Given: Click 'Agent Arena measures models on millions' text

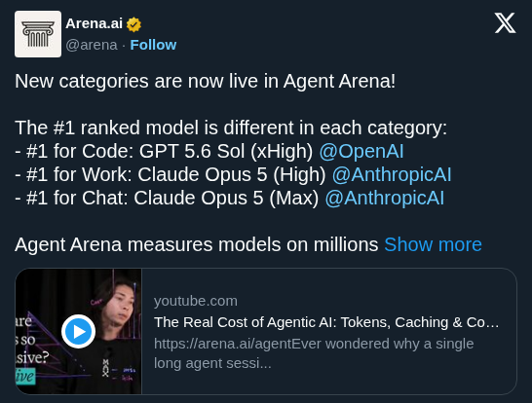Looking at the screenshot, I should (x=197, y=244).
